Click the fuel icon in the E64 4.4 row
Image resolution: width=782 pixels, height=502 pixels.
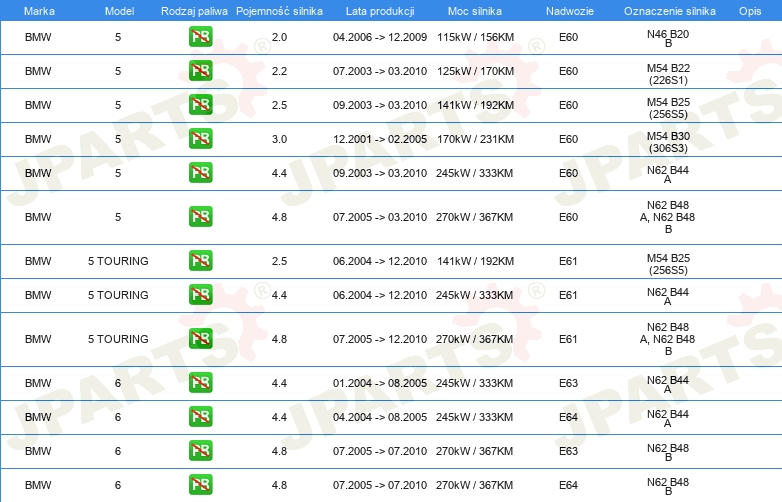click(x=200, y=417)
